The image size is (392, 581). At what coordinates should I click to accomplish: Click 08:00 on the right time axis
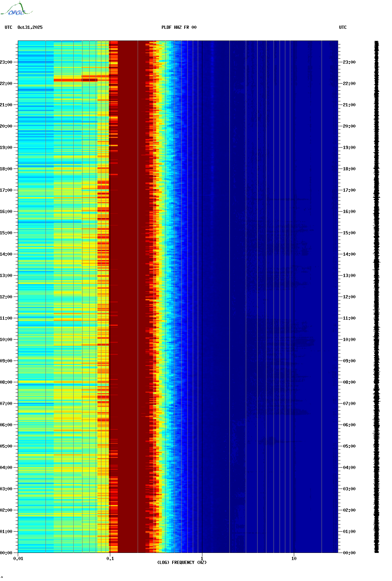(349, 382)
